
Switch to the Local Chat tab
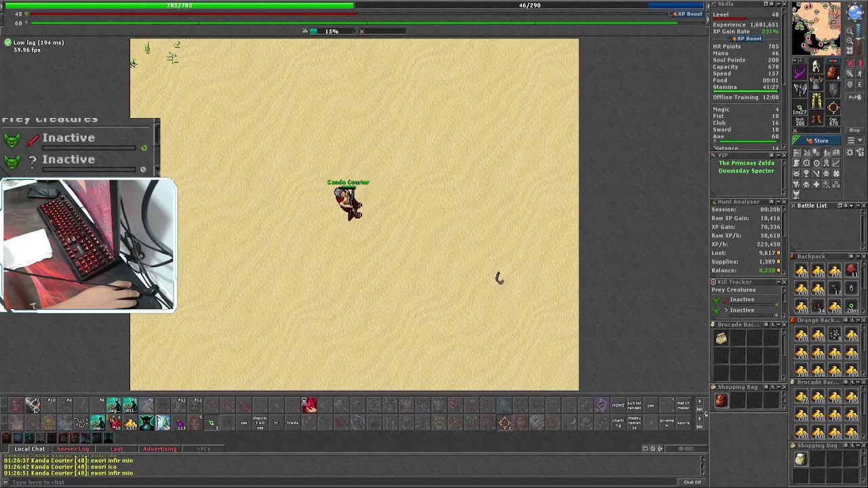pyautogui.click(x=30, y=449)
